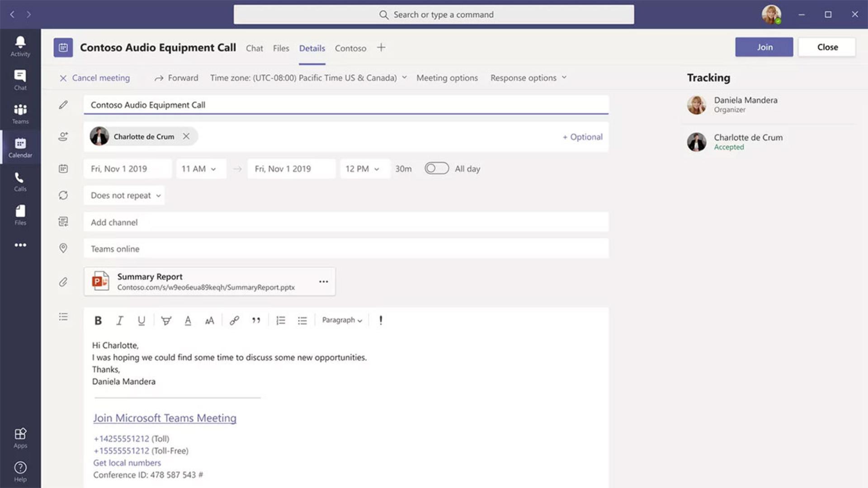
Task: Open the Paragraph style dropdown
Action: (x=342, y=320)
